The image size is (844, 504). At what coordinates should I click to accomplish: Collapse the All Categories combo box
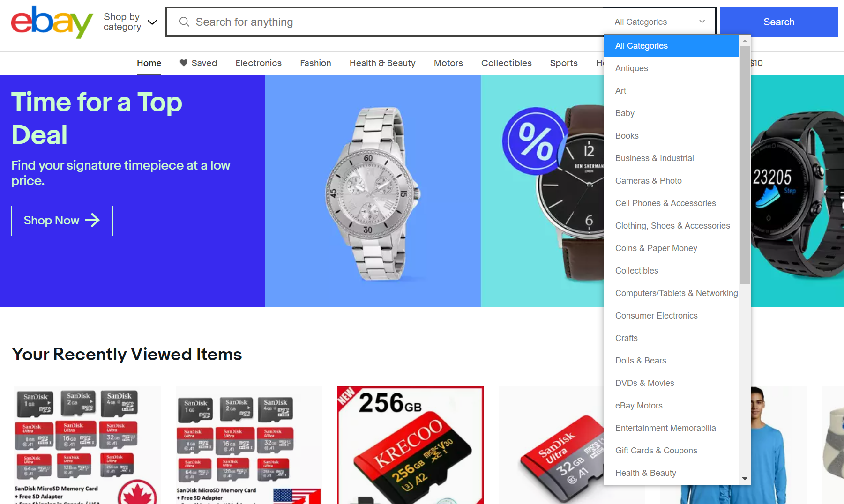coord(659,22)
